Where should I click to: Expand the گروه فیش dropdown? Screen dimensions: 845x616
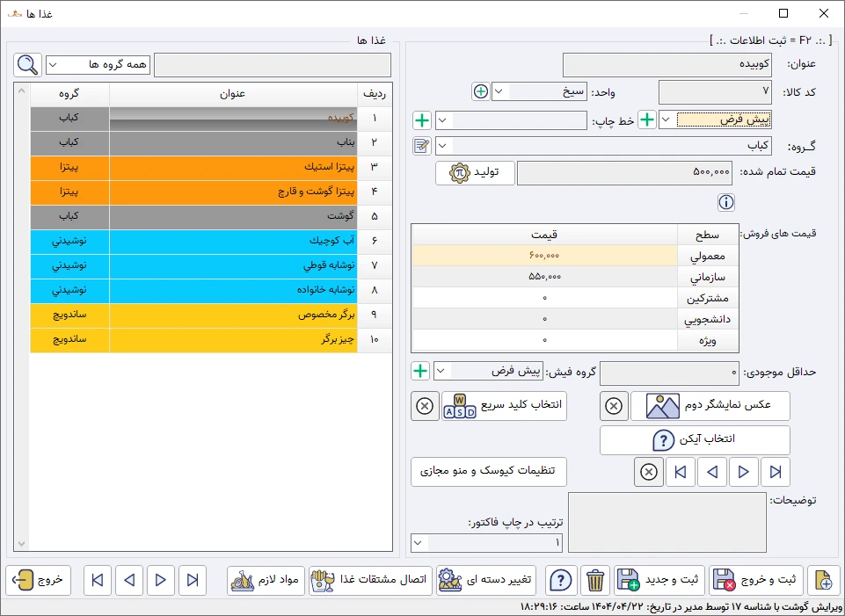click(441, 371)
